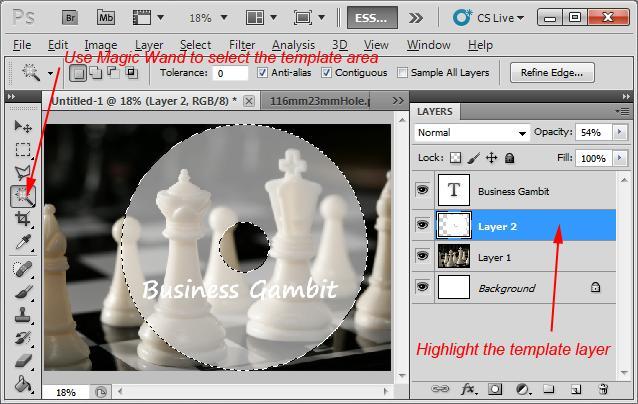Image resolution: width=638 pixels, height=404 pixels.
Task: Select the LAYERS panel tab
Action: [435, 111]
